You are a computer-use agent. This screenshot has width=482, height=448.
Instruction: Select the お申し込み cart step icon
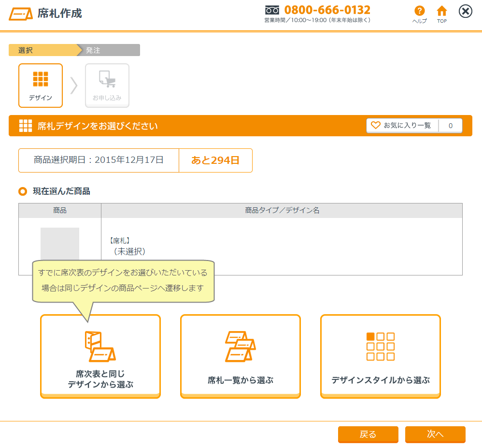pyautogui.click(x=107, y=79)
